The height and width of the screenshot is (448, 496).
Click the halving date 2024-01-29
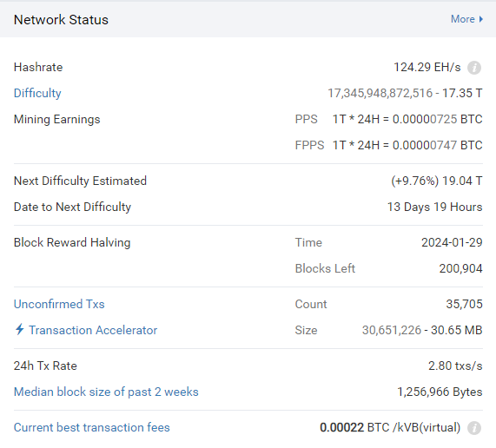452,242
